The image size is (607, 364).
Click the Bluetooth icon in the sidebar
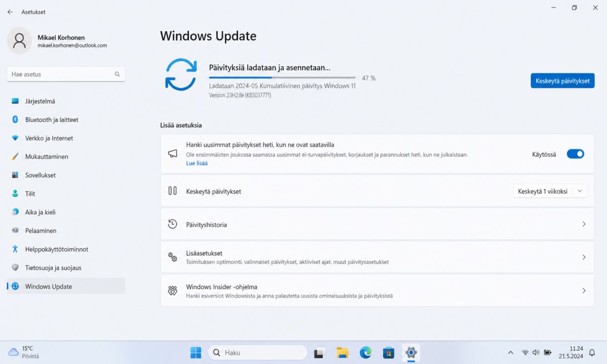click(x=15, y=120)
